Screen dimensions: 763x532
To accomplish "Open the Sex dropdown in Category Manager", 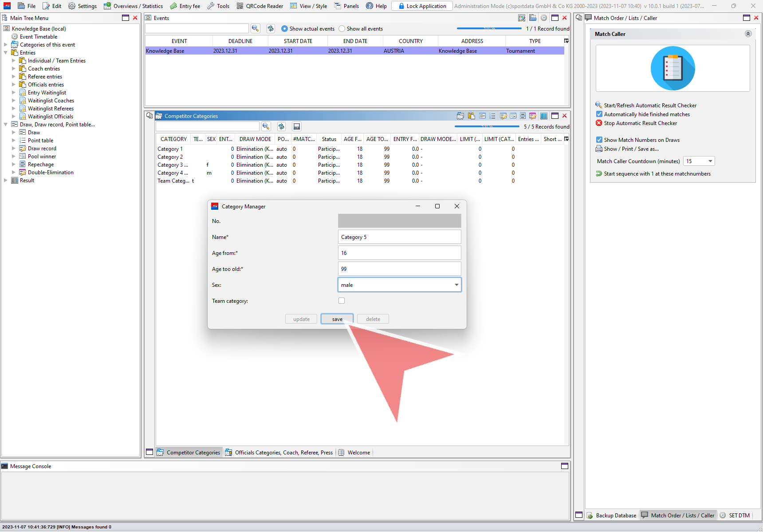I will pos(456,285).
